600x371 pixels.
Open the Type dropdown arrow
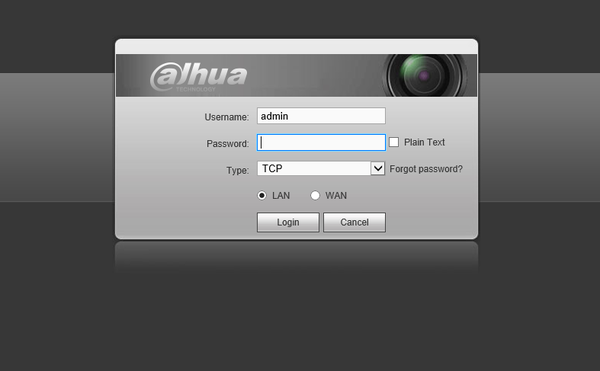click(x=378, y=168)
